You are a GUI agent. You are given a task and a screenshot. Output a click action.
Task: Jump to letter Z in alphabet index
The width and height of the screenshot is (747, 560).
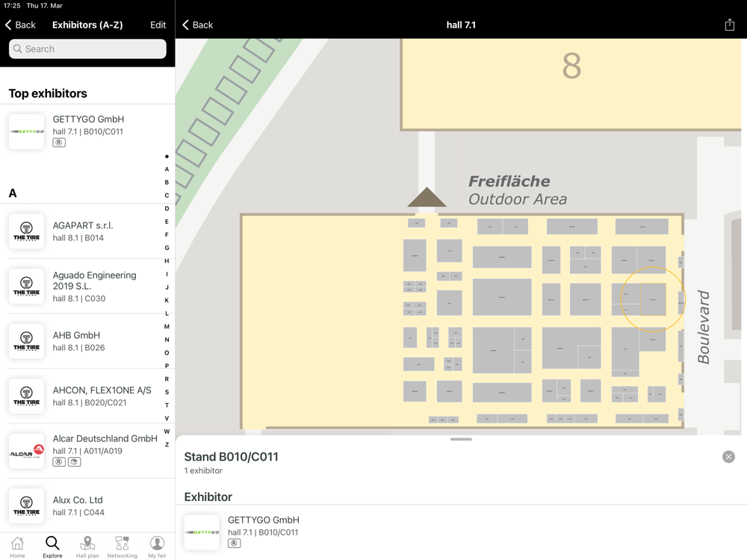pos(167,444)
